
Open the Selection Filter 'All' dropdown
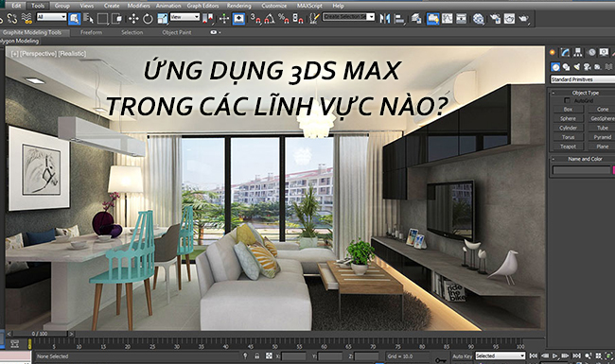point(52,17)
